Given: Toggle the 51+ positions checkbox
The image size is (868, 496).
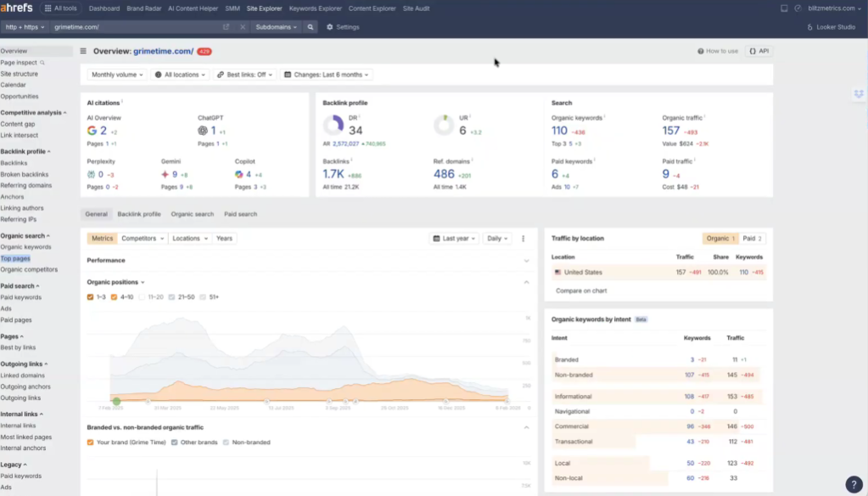Looking at the screenshot, I should tap(204, 297).
